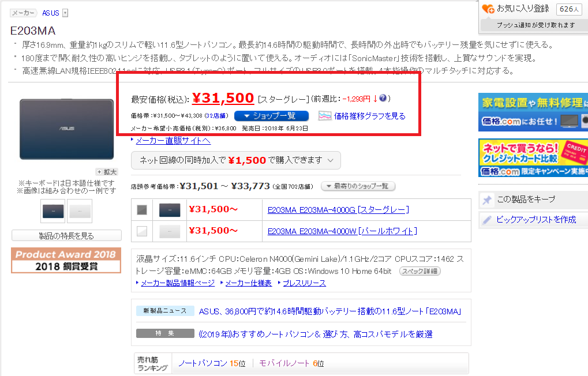The image size is (588, 376).
Task: Click the heart icon for お気に入り登録
Action: (x=488, y=9)
